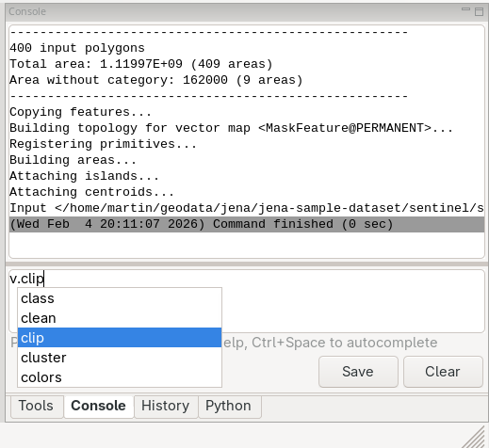489x448 pixels.
Task: Choose 'class' autocomplete suggestion
Action: point(120,298)
